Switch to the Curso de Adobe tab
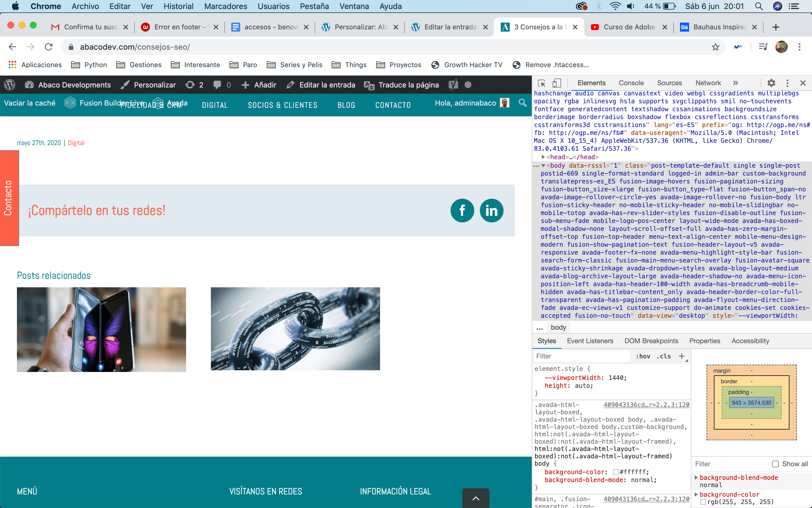Viewport: 812px width, 508px height. [x=629, y=27]
